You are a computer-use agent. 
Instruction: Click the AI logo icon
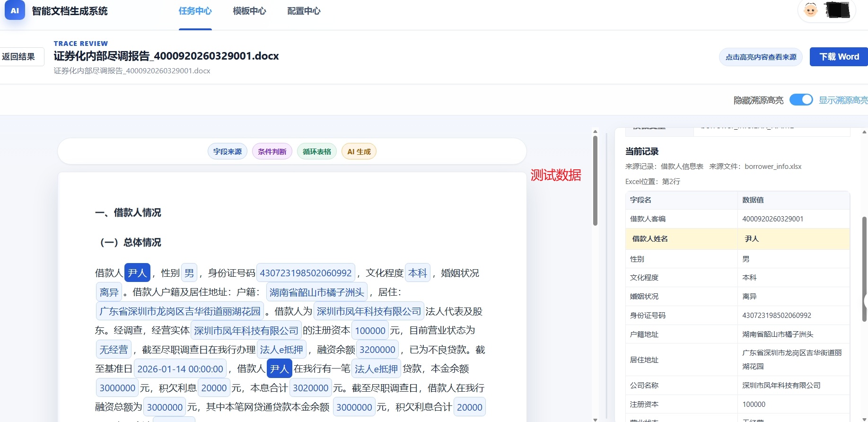pyautogui.click(x=15, y=10)
